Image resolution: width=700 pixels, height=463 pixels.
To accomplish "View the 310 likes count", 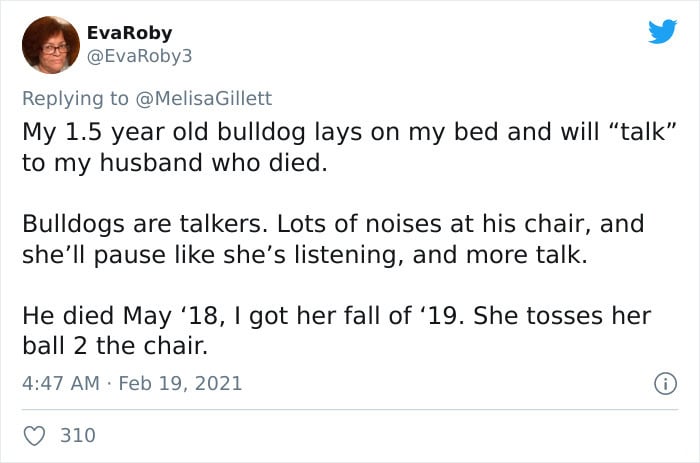I will tap(78, 435).
